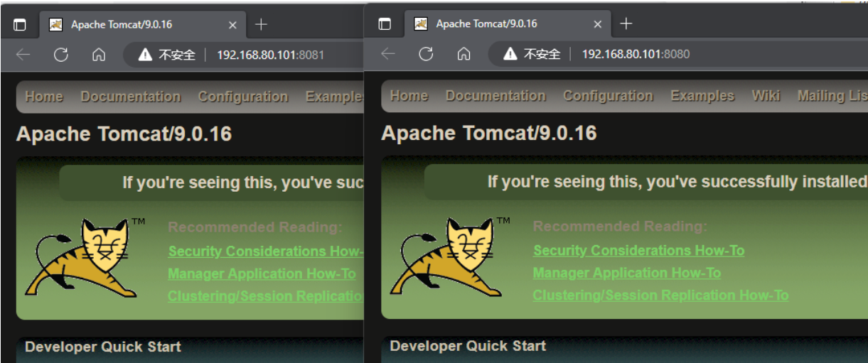Click the Tomcat cat logo in right window

tap(449, 257)
